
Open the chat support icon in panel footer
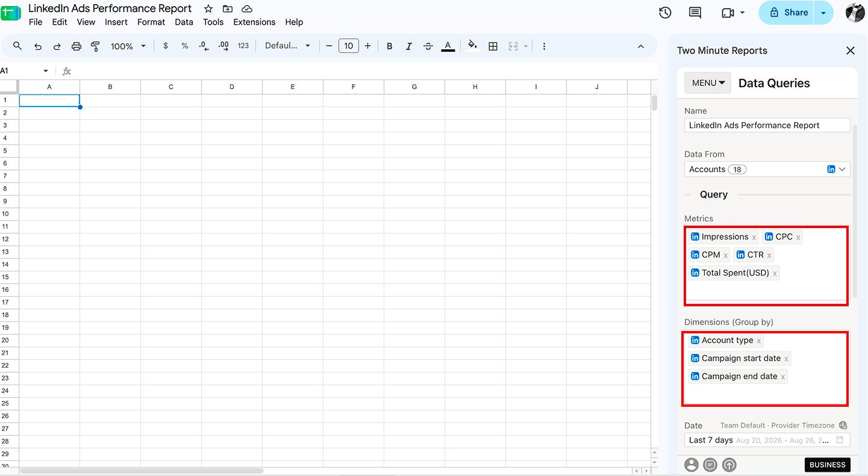click(710, 465)
